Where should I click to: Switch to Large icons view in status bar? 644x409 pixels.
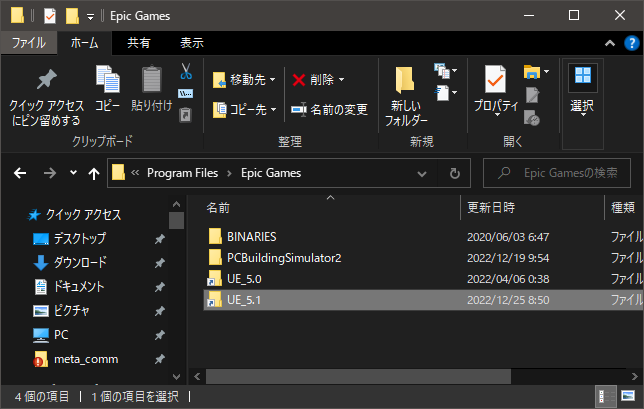pyautogui.click(x=628, y=396)
